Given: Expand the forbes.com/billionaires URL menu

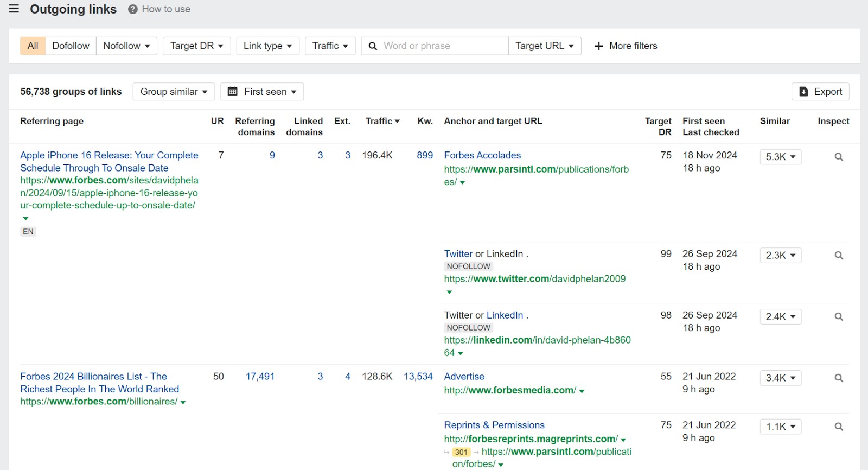Looking at the screenshot, I should [x=183, y=403].
